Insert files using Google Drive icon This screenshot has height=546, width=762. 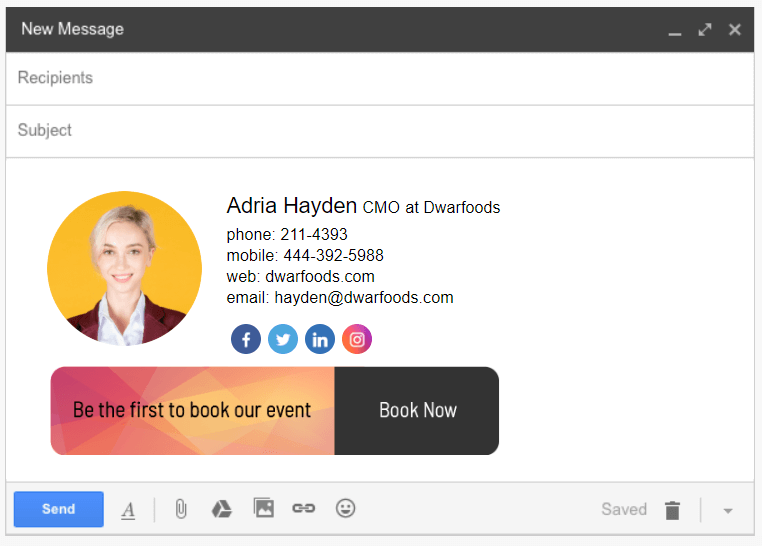[x=222, y=509]
